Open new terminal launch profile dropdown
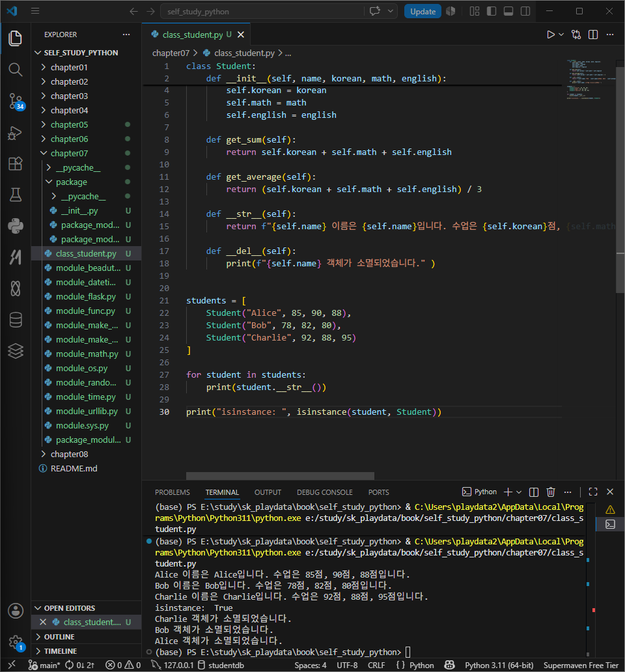This screenshot has height=672, width=625. [519, 492]
